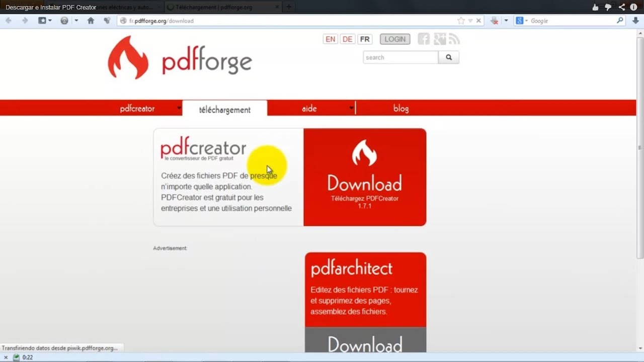Open a new browser tab with plus
The image size is (644, 362).
pyautogui.click(x=289, y=7)
